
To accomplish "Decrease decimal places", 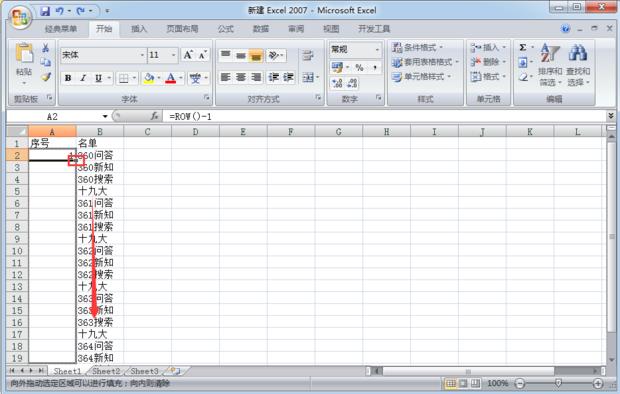I will (352, 83).
